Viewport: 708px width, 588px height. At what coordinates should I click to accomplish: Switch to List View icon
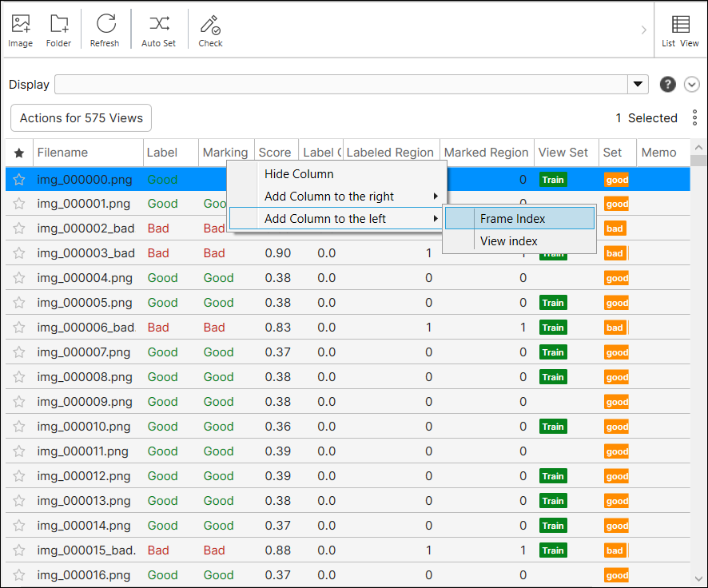[680, 25]
